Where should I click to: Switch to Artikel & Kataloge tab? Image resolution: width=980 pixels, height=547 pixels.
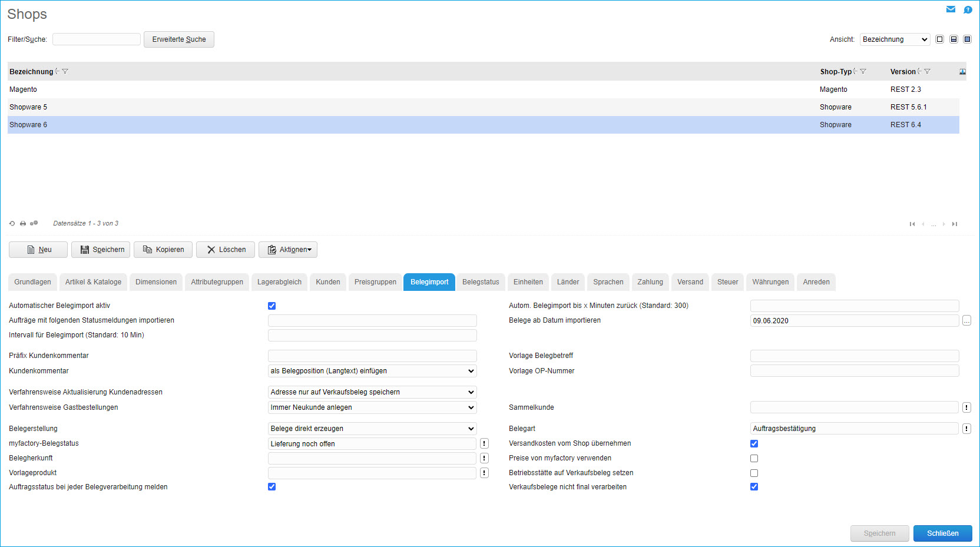tap(93, 282)
